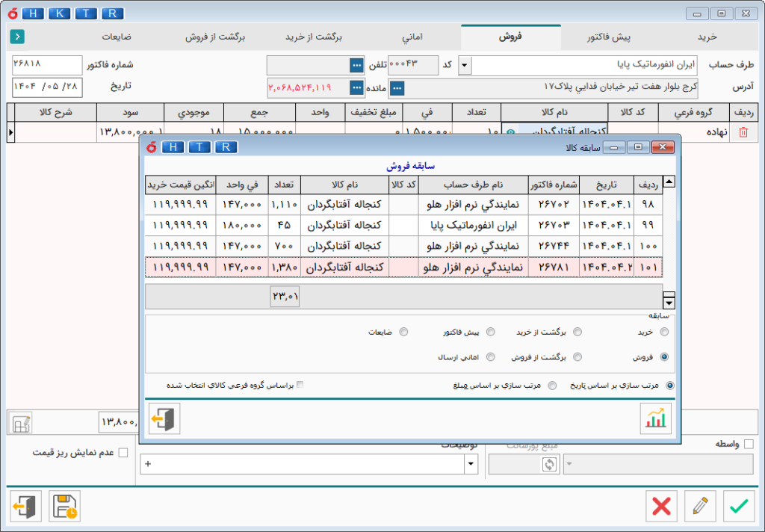765x532 pixels.
Task: Open balance (مانده) ellipsis button
Action: click(x=356, y=88)
